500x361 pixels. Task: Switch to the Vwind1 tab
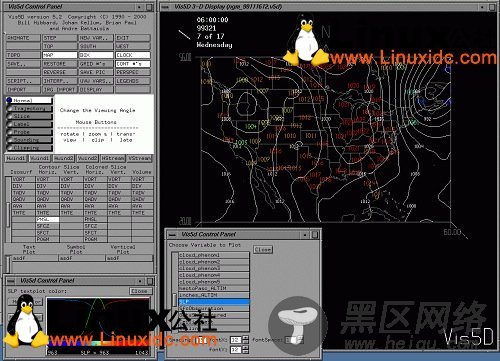pos(40,158)
